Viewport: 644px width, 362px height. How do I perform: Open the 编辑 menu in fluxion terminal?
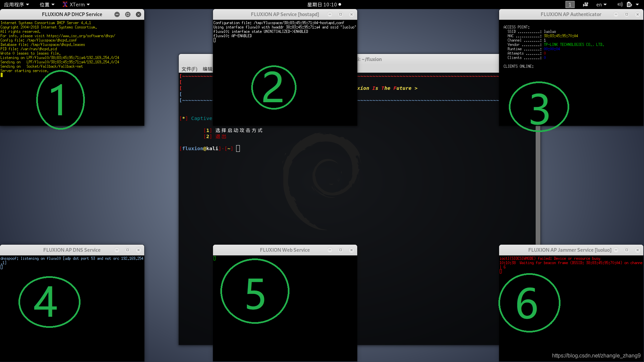(x=207, y=69)
